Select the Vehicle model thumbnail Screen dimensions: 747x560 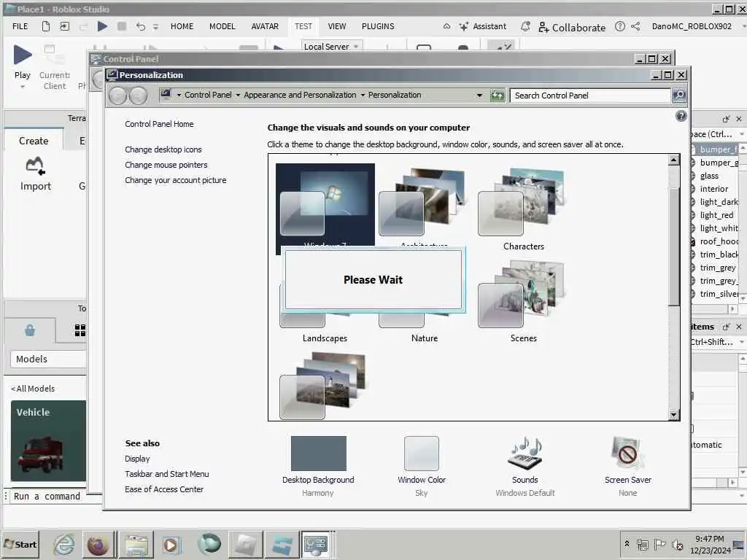(x=49, y=440)
